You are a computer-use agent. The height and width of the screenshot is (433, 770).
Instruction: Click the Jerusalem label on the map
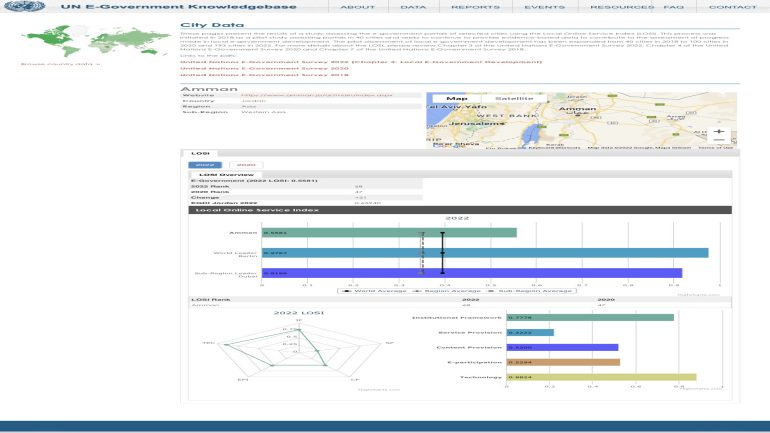[x=477, y=123]
